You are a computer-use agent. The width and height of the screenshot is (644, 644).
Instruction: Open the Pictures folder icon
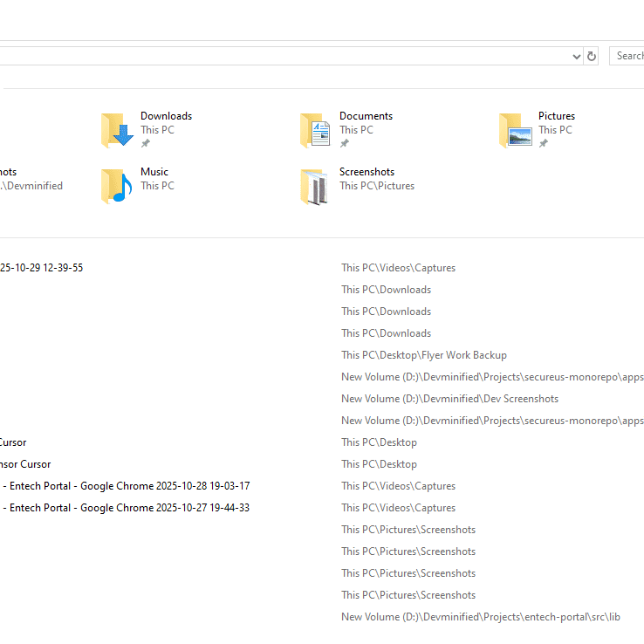(516, 130)
